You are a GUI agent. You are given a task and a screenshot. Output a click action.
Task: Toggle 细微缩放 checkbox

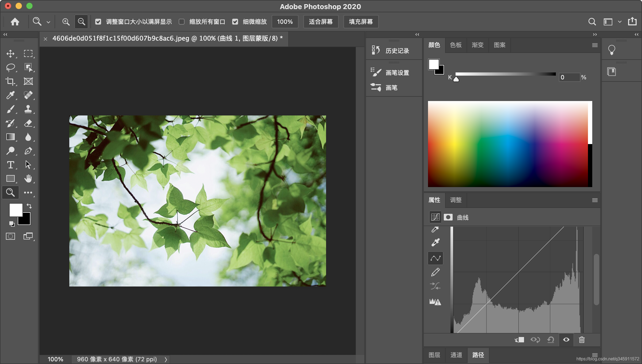(x=235, y=22)
